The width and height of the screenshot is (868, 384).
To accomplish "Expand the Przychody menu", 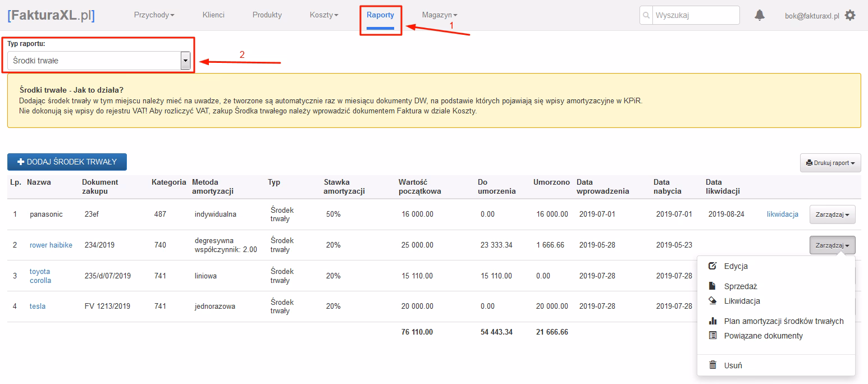I will (154, 15).
